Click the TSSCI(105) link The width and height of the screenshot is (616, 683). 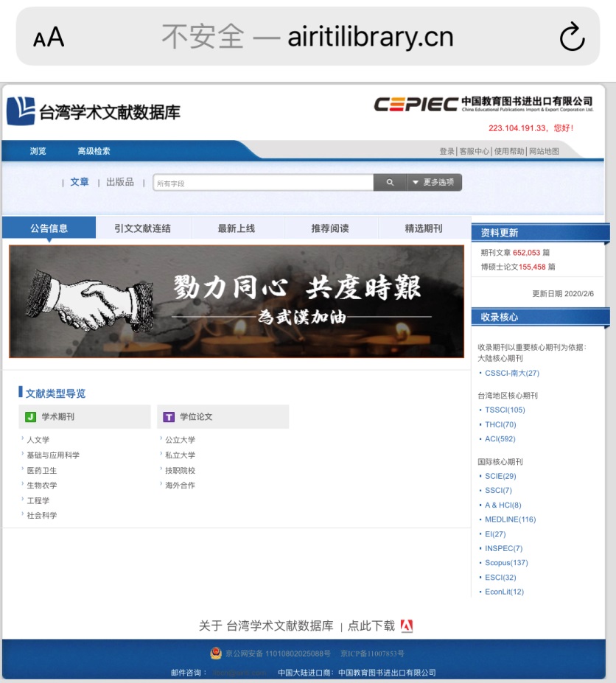coord(505,410)
